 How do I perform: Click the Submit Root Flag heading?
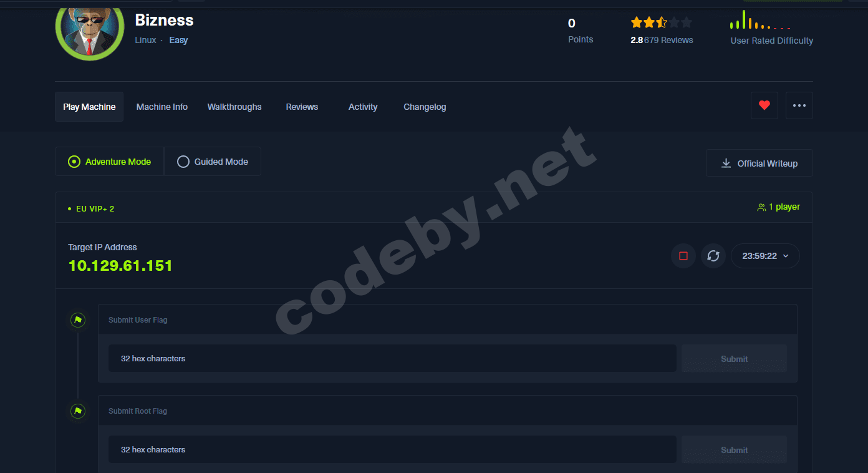point(138,411)
